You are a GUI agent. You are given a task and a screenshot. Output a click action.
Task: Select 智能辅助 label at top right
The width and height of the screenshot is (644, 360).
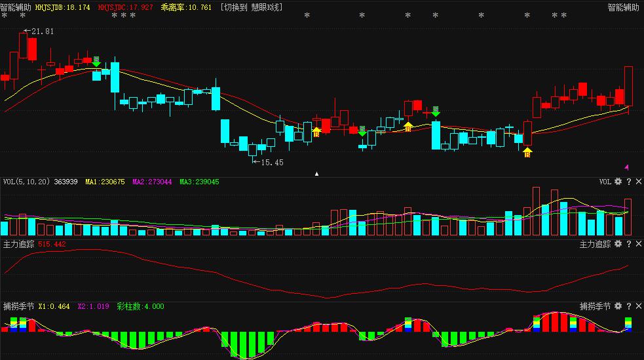point(623,7)
